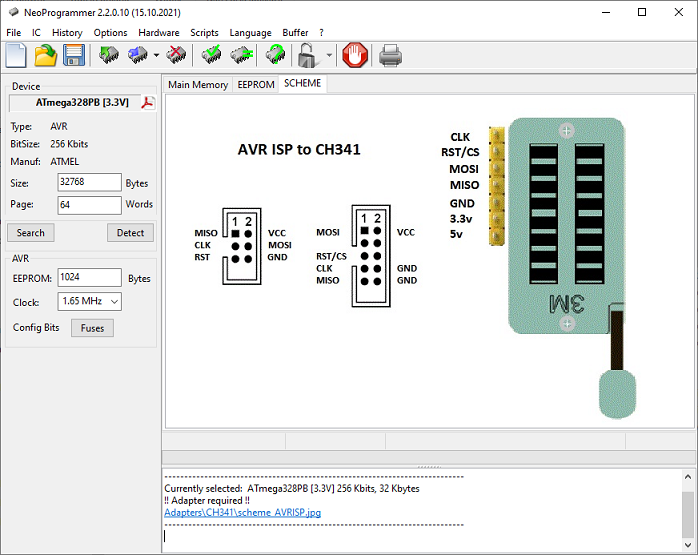The width and height of the screenshot is (698, 555).
Task: Open the File menu
Action: (13, 32)
